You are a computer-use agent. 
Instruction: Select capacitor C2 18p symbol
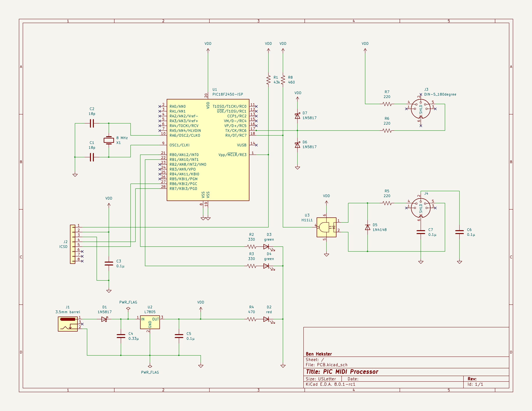tap(92, 123)
